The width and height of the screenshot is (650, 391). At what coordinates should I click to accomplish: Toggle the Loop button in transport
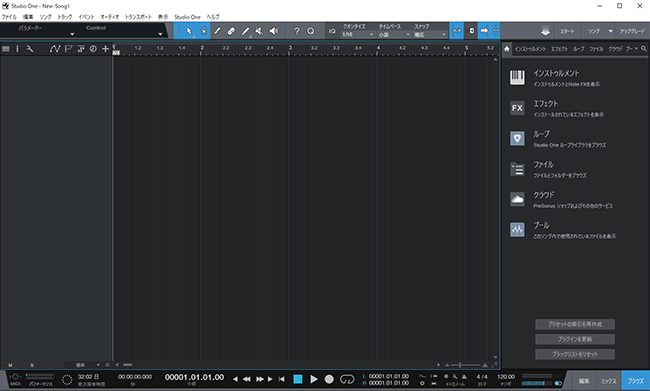coord(347,379)
